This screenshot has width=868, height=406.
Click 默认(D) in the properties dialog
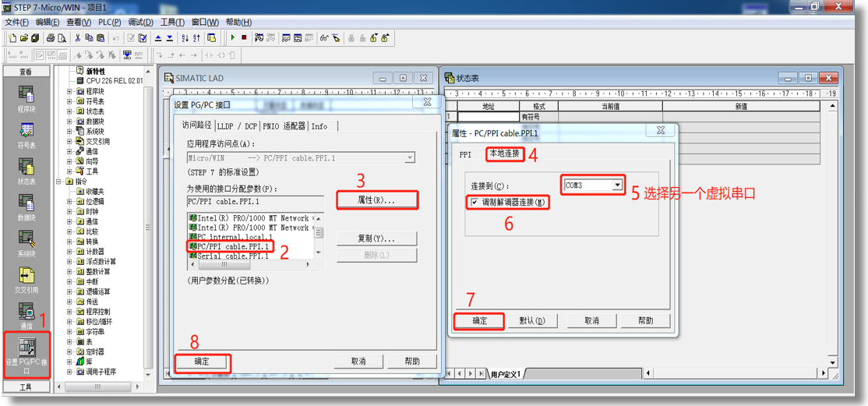(532, 321)
